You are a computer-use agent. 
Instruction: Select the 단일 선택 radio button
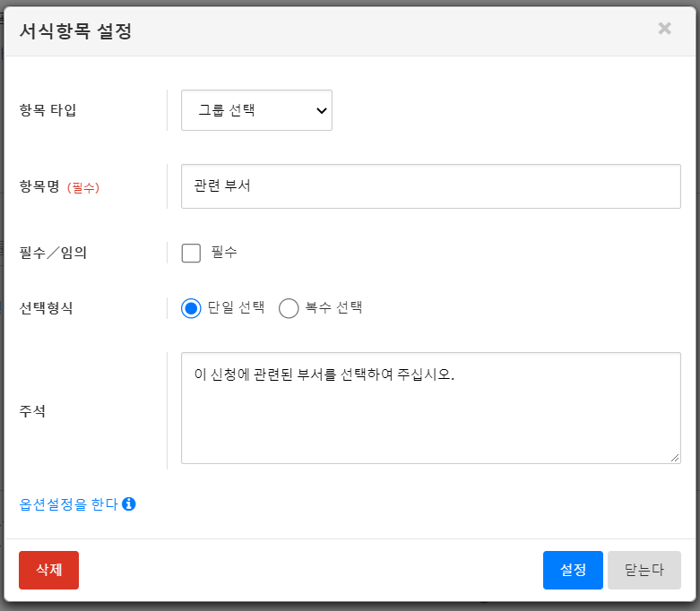tap(190, 308)
